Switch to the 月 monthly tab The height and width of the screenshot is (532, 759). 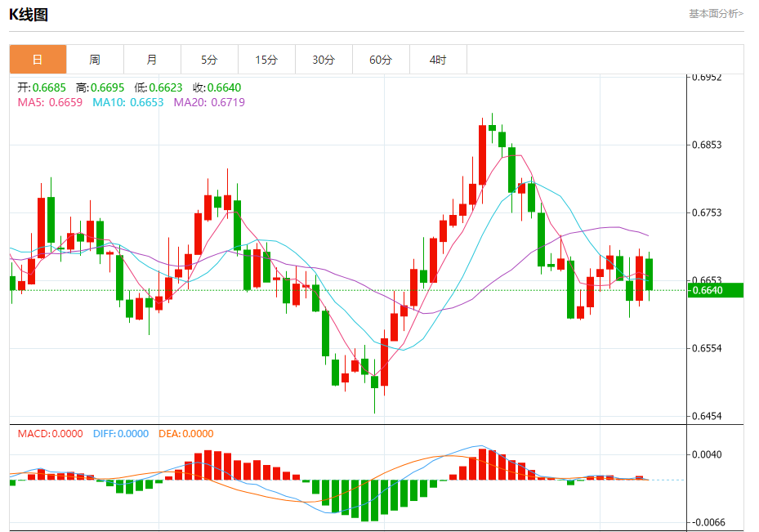pyautogui.click(x=152, y=60)
